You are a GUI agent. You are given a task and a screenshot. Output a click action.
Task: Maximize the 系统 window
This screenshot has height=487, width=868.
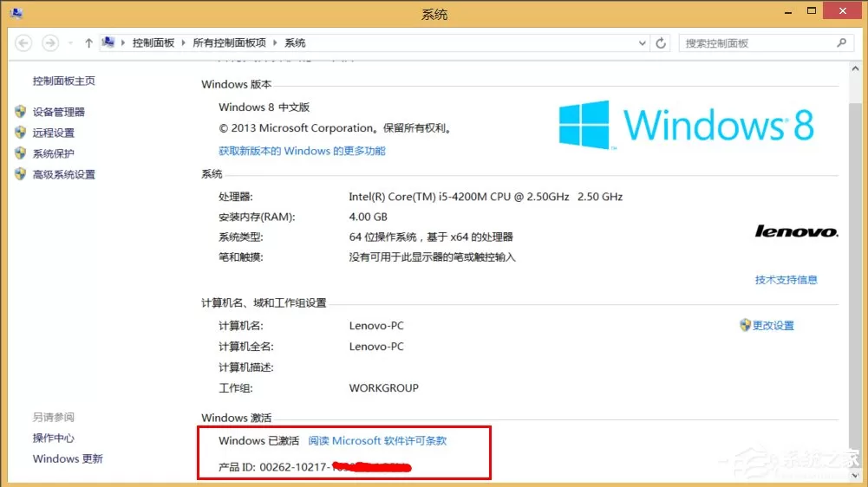(x=812, y=11)
